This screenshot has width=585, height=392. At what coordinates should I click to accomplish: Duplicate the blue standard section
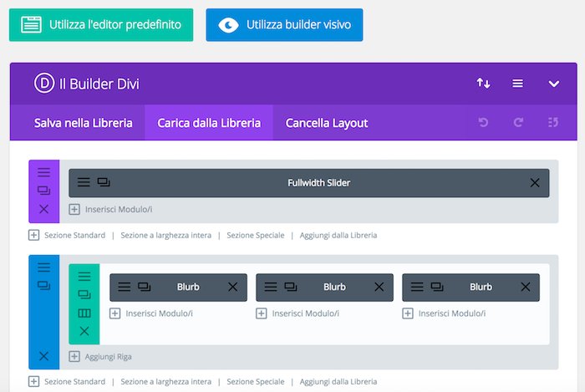coord(43,285)
